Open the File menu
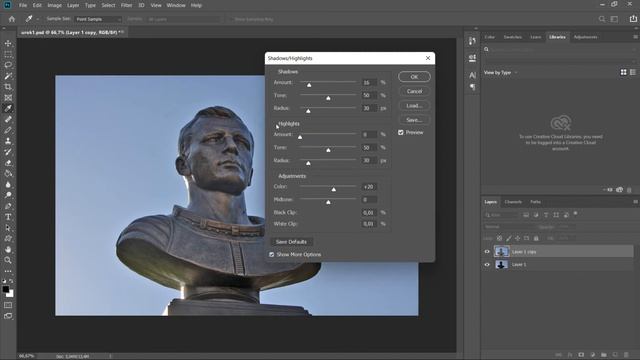Screen dimensions: 640x360 23,5
